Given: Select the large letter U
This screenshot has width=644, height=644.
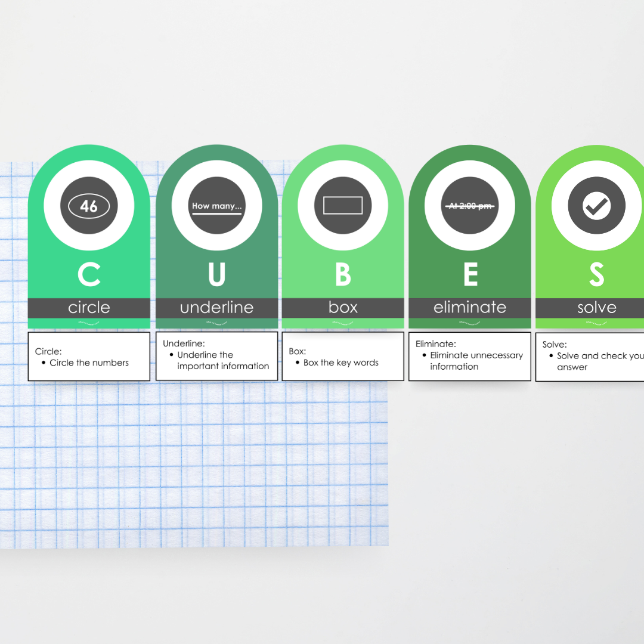Looking at the screenshot, I should click(x=217, y=274).
